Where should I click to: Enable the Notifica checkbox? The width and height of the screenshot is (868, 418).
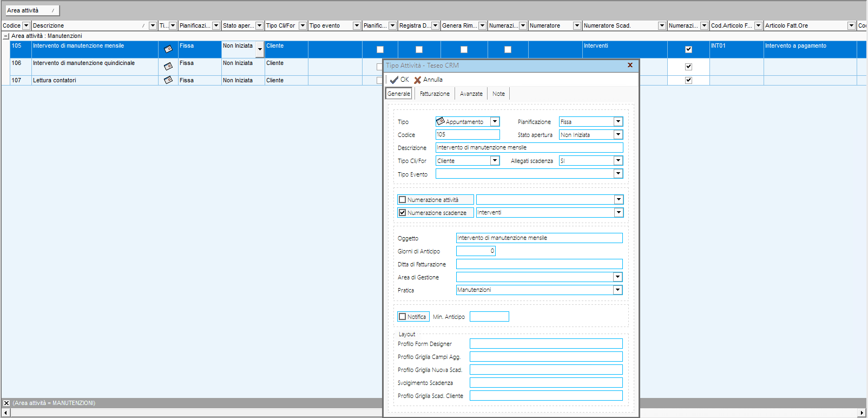[402, 317]
